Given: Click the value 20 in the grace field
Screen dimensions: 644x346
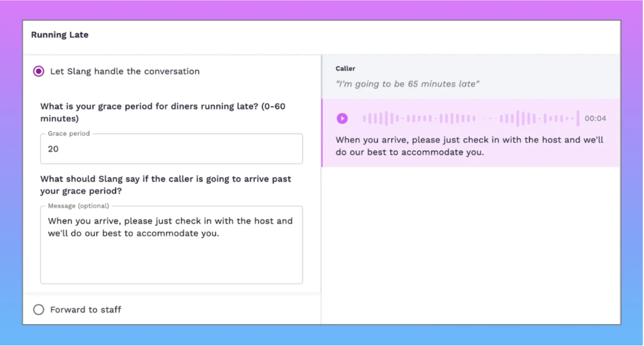Looking at the screenshot, I should point(53,149).
